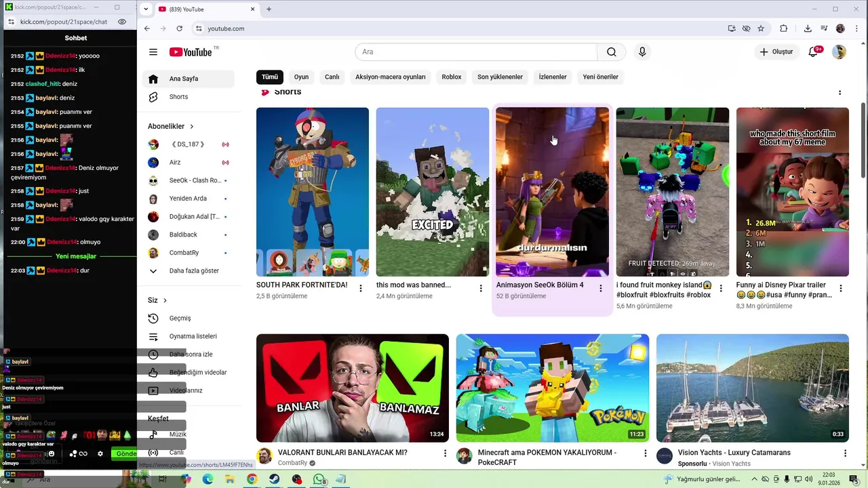Open Microsoft Edge from the taskbar
868x488 pixels.
coord(208,479)
